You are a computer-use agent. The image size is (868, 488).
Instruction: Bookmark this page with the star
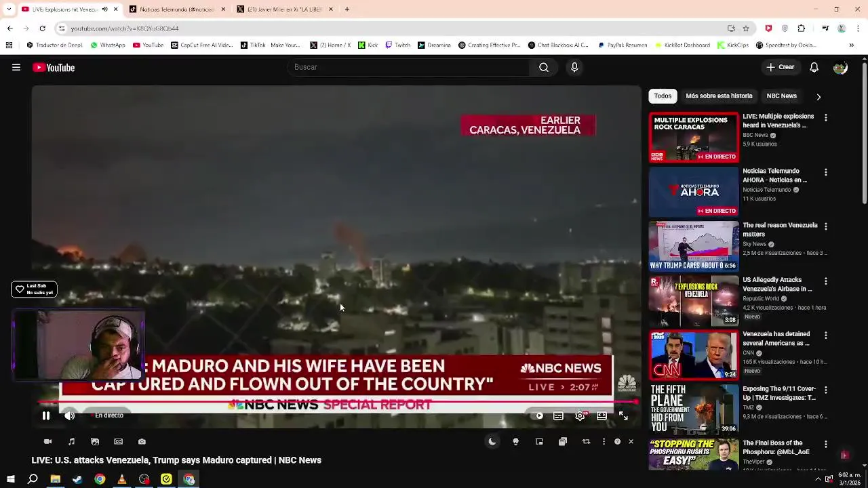[x=746, y=28]
